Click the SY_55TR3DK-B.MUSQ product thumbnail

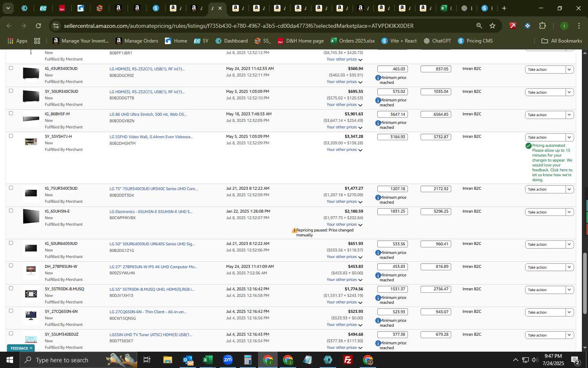pyautogui.click(x=31, y=294)
